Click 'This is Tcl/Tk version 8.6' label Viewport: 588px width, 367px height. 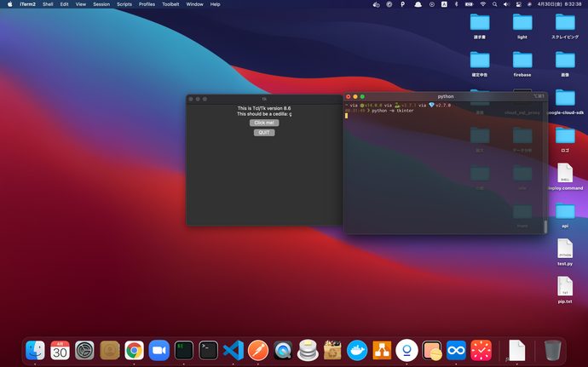(264, 108)
